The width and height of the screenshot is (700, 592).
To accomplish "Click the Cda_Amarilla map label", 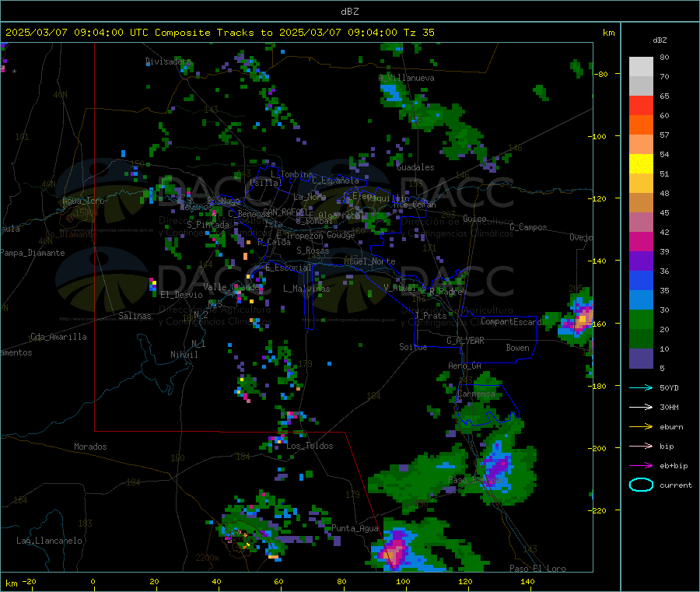I will [58, 337].
